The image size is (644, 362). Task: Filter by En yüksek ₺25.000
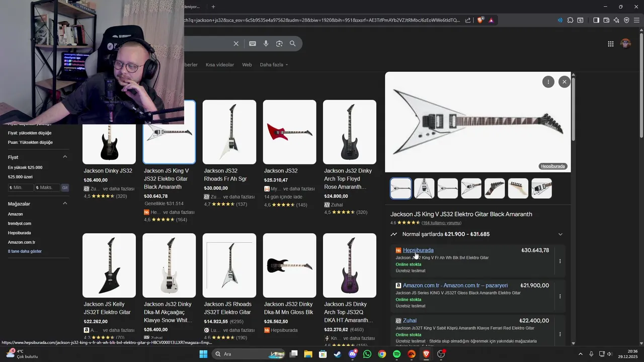[25, 167]
